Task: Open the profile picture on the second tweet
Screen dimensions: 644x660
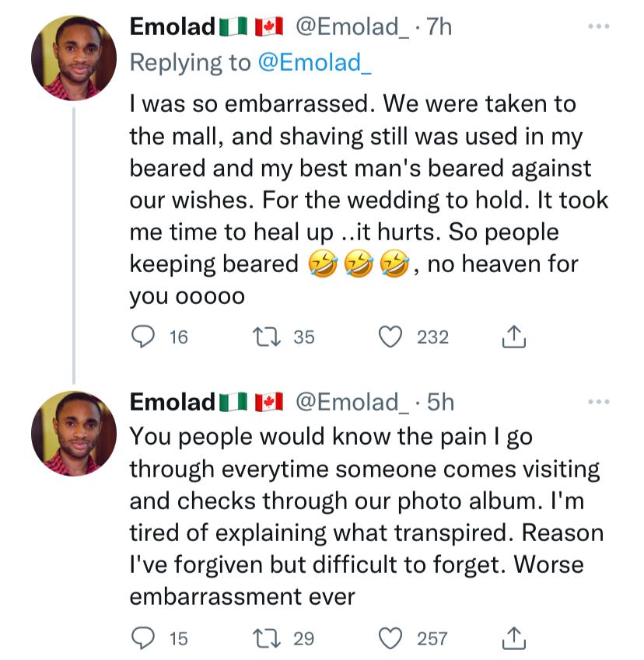Action: pyautogui.click(x=74, y=434)
